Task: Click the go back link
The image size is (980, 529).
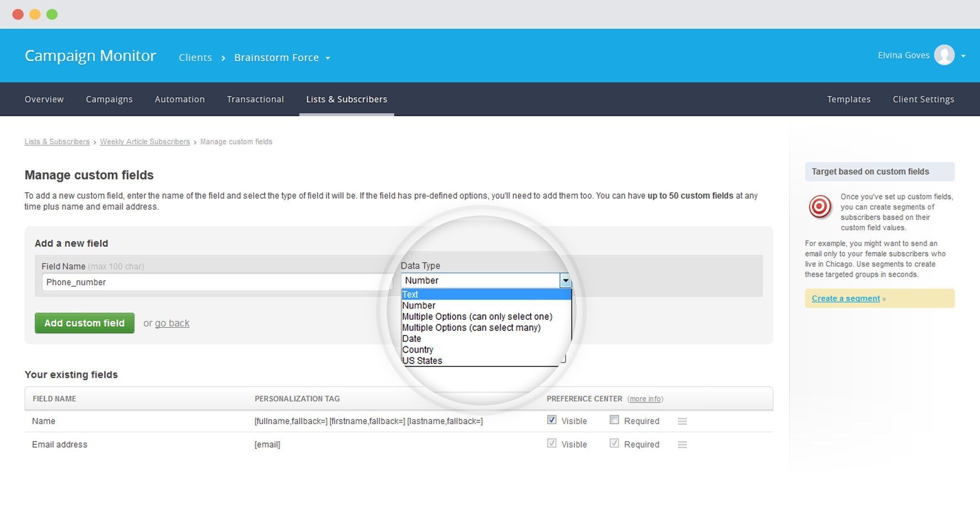Action: (172, 323)
